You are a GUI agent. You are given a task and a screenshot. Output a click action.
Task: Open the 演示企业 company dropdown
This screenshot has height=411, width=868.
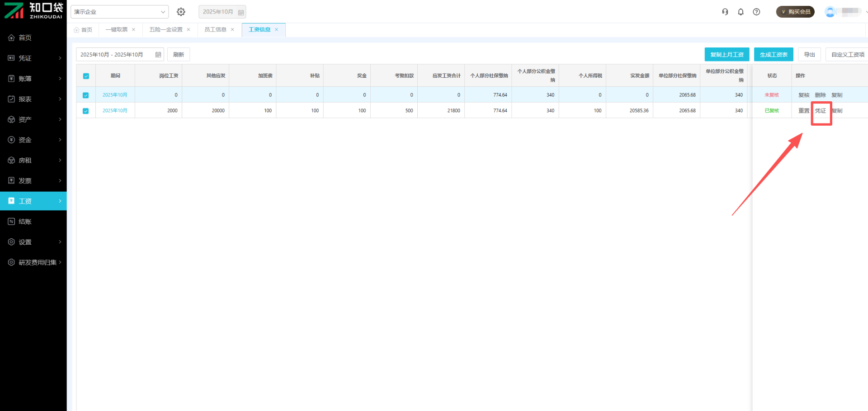[119, 12]
